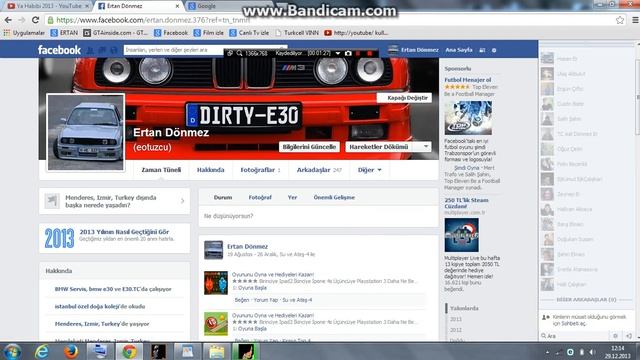Click the privacy shortcuts lock icon
This screenshot has height=360, width=640.
pos(482,50)
